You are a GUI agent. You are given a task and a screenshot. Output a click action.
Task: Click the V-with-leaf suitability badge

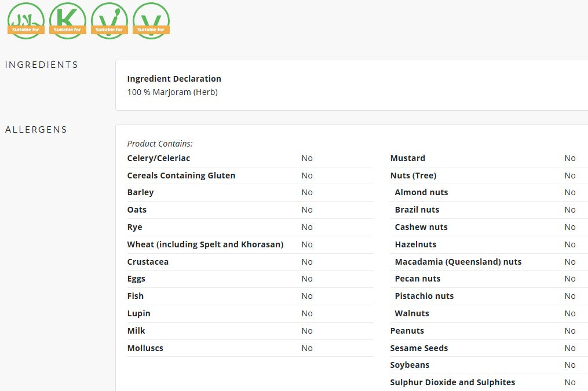coord(109,21)
